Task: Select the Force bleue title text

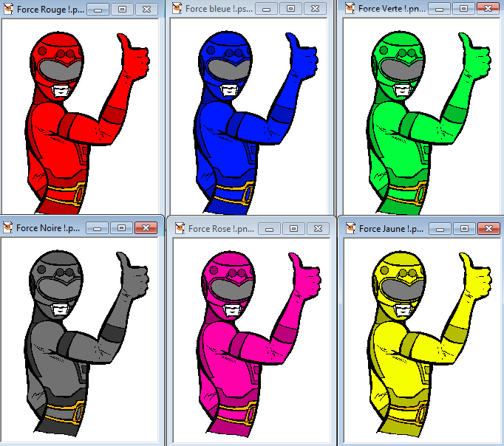Action: (219, 9)
